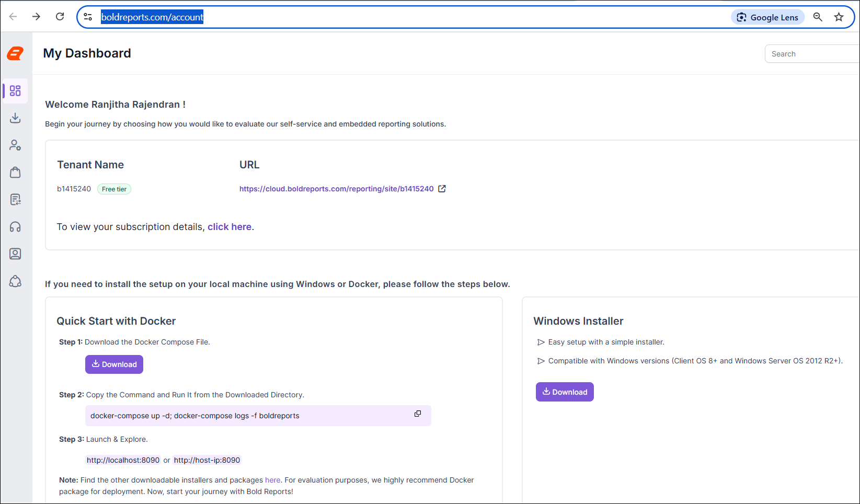Reload the page with refresh icon
This screenshot has width=860, height=504.
pyautogui.click(x=60, y=17)
